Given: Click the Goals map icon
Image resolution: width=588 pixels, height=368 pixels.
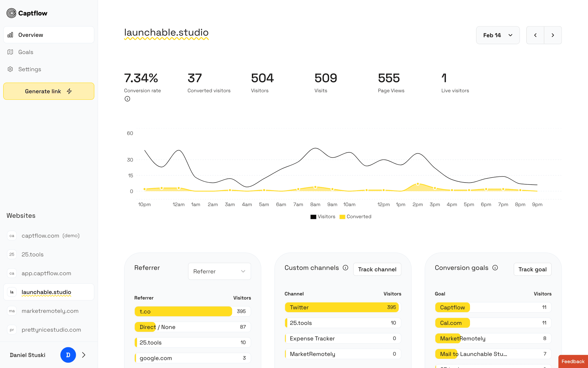Looking at the screenshot, I should (10, 52).
